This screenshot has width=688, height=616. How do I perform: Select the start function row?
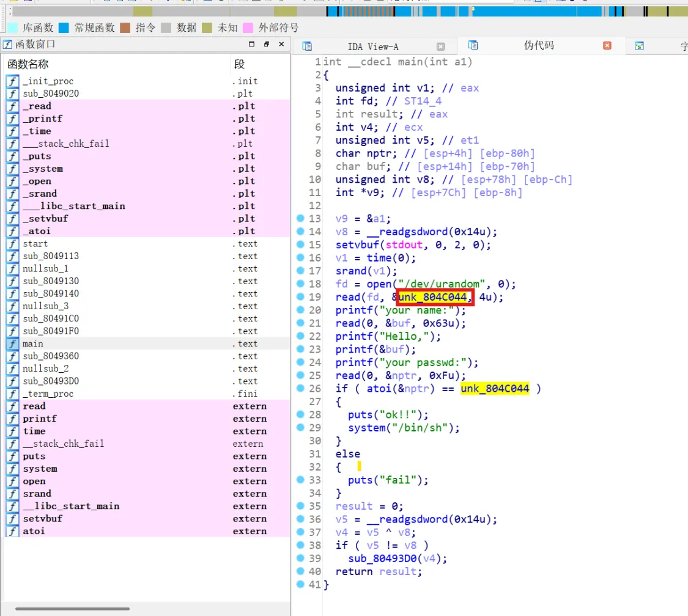(x=147, y=244)
